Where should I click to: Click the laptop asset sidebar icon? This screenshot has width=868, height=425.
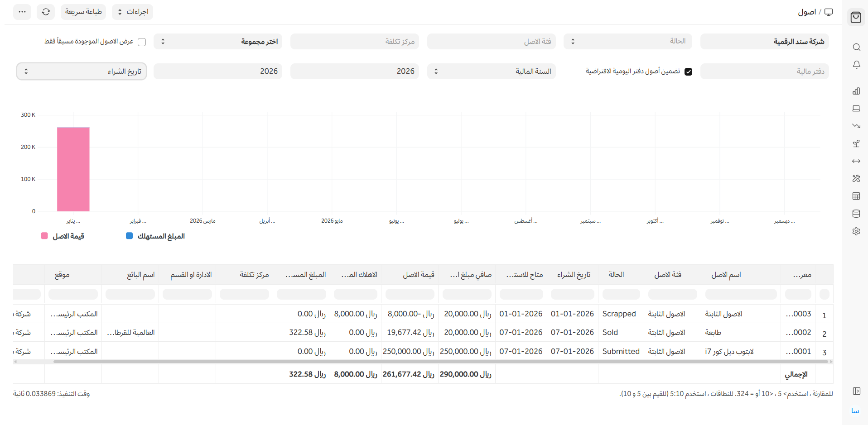point(856,109)
